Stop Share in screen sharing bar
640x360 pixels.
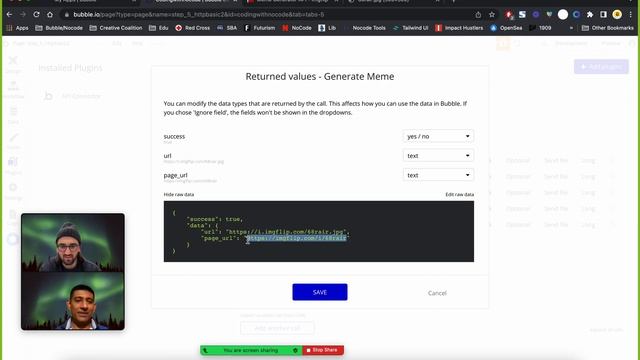323,350
